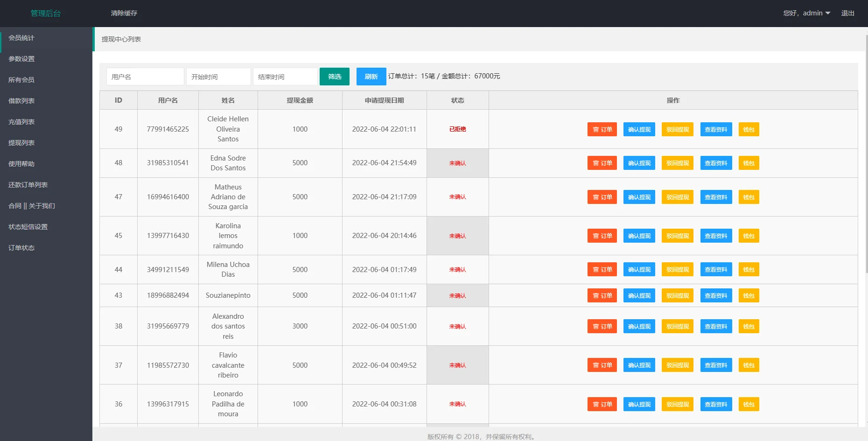This screenshot has height=441, width=868.
Task: Open 订单 for Edna Sodre Dos Santos
Action: click(602, 163)
